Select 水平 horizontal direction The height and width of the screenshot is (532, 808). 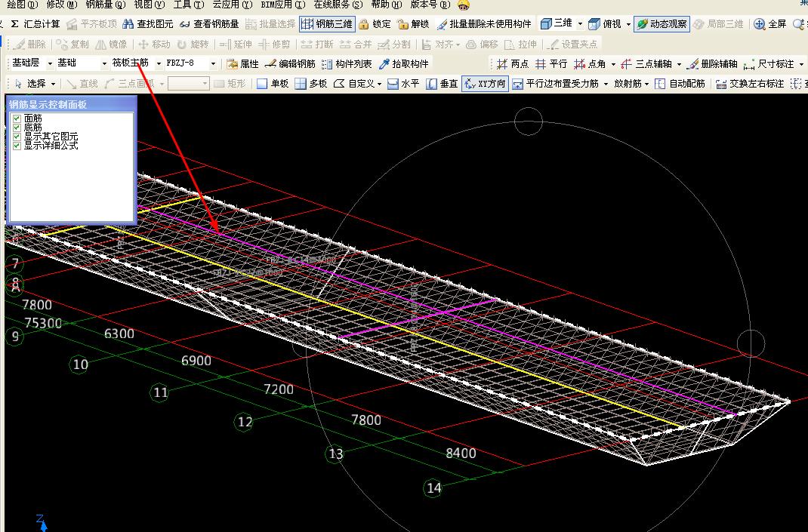click(403, 84)
